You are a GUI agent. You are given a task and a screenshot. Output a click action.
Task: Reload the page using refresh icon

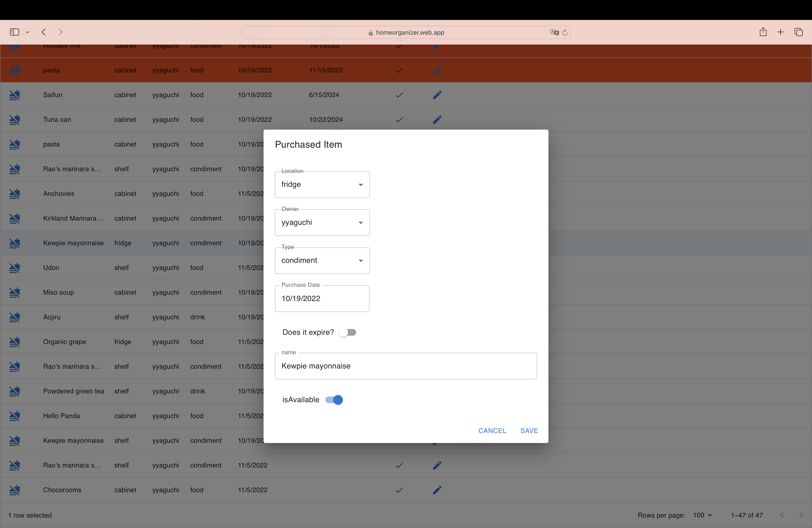[x=565, y=32]
